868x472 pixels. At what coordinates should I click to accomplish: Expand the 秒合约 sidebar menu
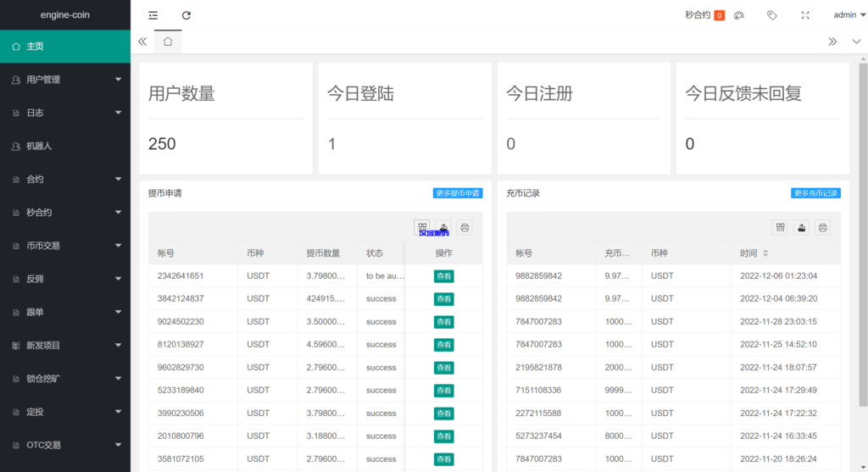[x=65, y=213]
